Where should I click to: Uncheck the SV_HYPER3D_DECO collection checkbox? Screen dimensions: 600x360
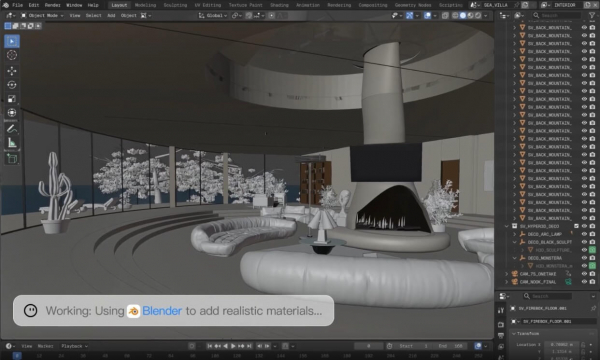pyautogui.click(x=576, y=226)
